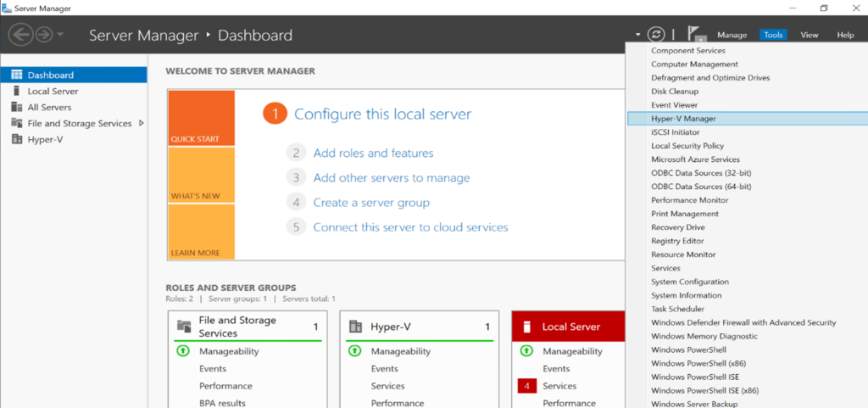Screen dimensions: 868x408
Task: Click the Hyper-V sidebar icon
Action: (17, 139)
